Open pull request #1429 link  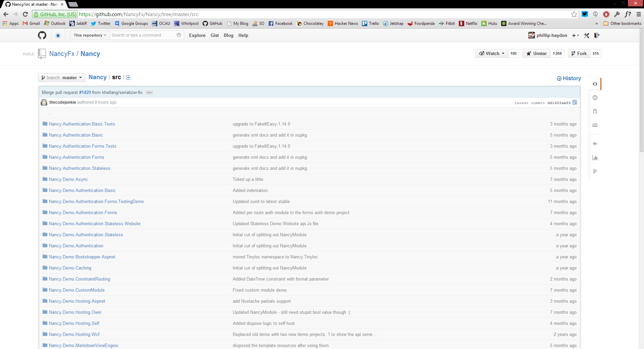click(85, 92)
